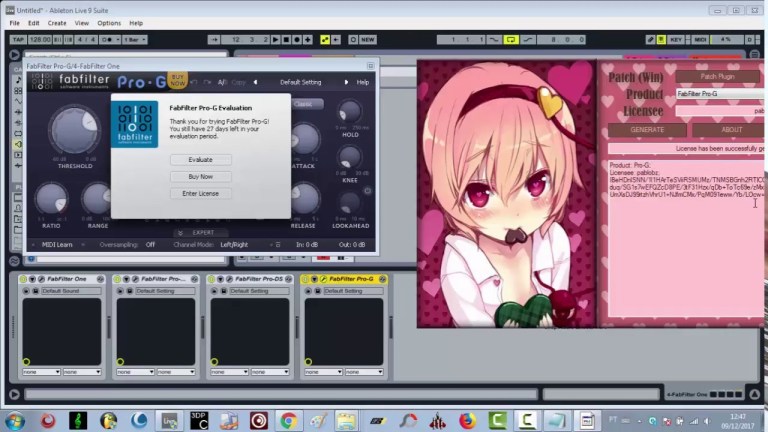This screenshot has width=768, height=432.
Task: Open the 1 Bar quantization dropdown
Action: coord(135,40)
